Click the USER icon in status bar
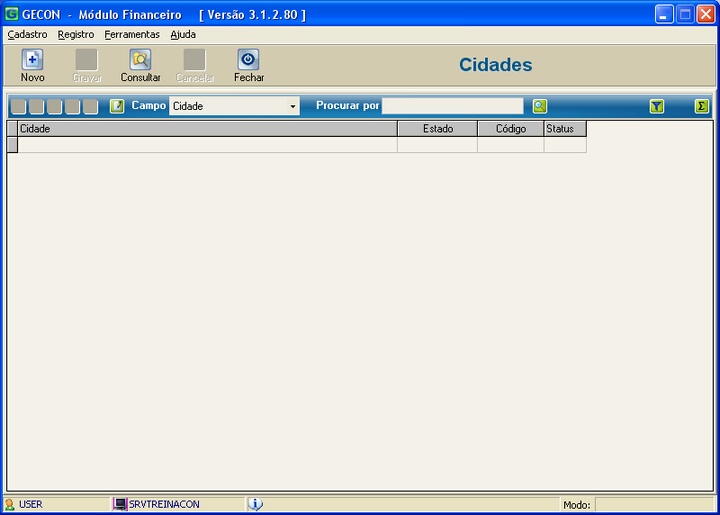 point(9,504)
